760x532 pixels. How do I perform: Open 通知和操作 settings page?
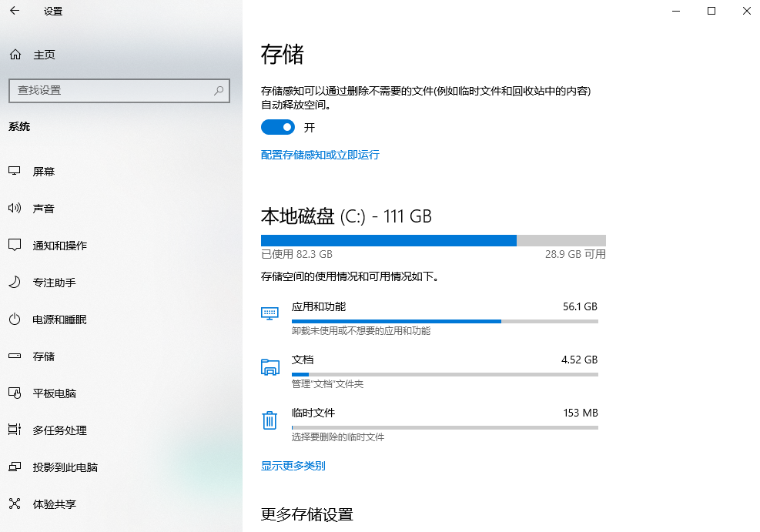click(x=121, y=245)
